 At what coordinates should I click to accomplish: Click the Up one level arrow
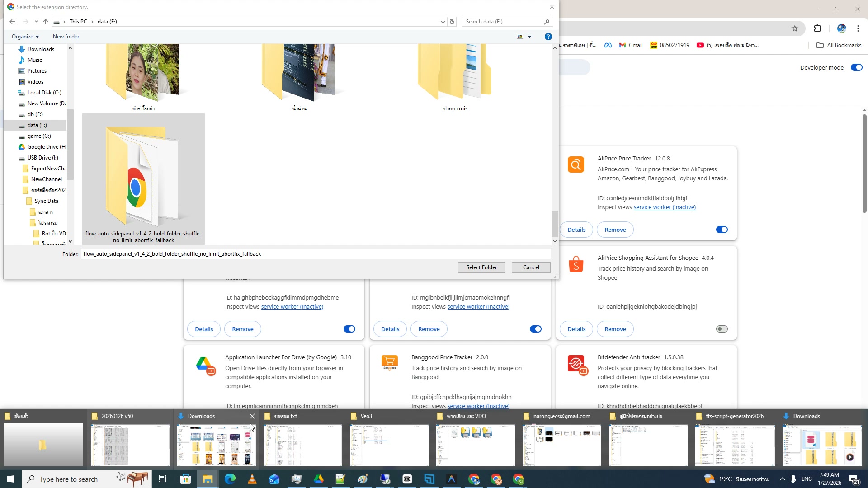click(46, 22)
